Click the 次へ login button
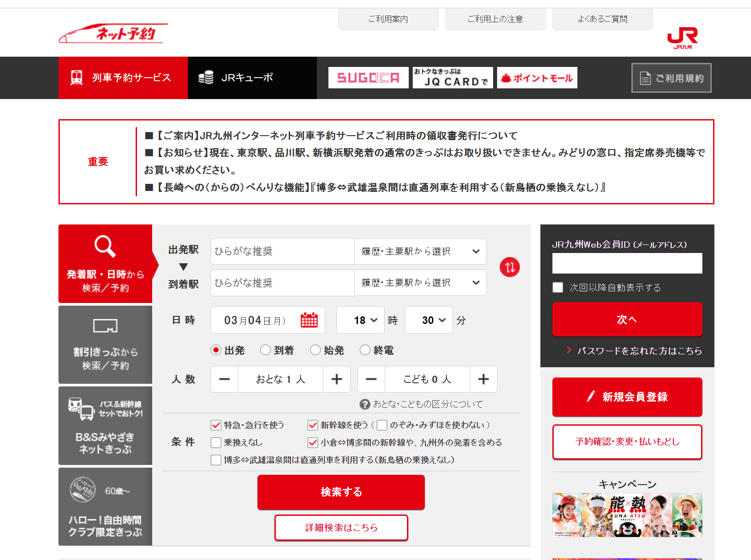Image resolution: width=751 pixels, height=560 pixels. coord(627,319)
